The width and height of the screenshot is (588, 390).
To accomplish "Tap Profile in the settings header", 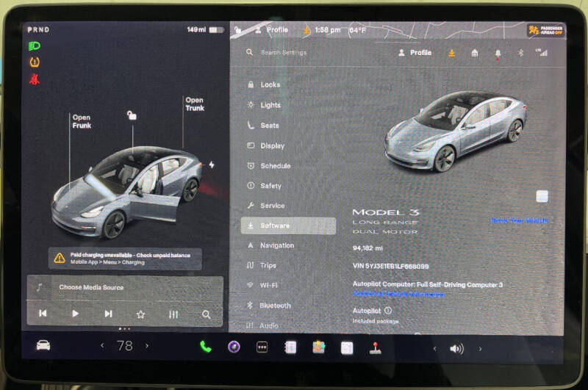I will [415, 53].
